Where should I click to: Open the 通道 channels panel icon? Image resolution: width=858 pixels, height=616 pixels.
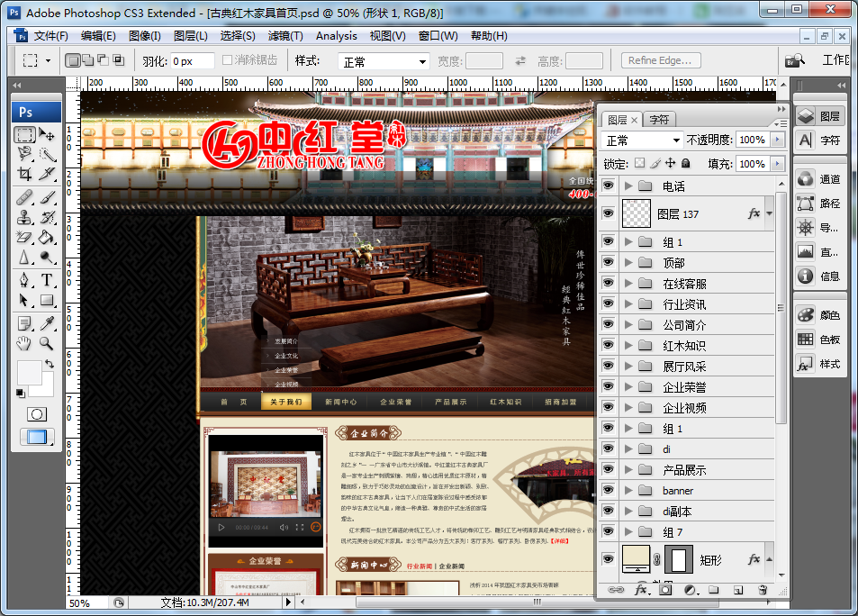coord(818,179)
